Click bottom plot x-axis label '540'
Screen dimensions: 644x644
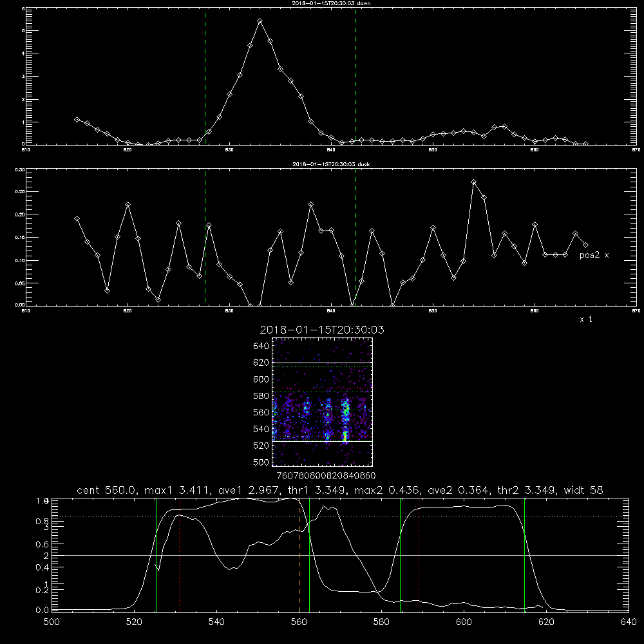[x=216, y=622]
